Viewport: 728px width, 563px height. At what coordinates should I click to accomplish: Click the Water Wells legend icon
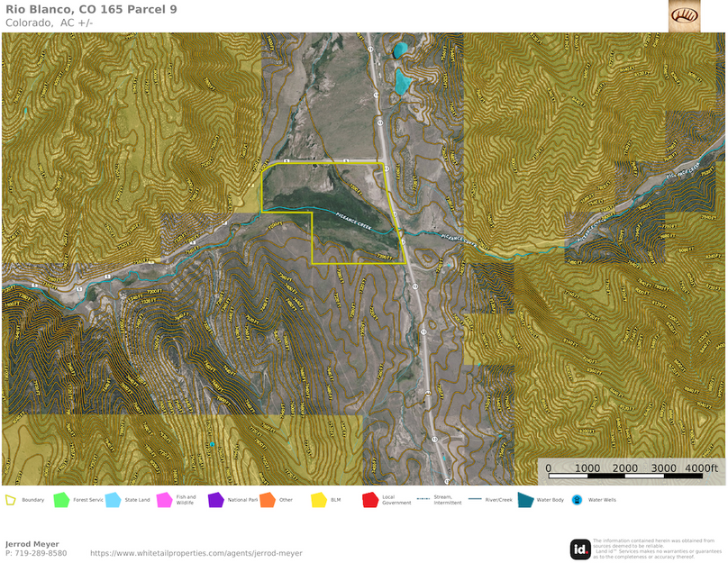coord(576,499)
